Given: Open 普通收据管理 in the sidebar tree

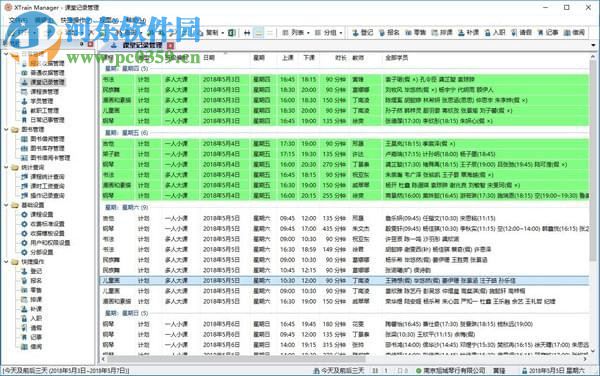Looking at the screenshot, I should (x=47, y=73).
